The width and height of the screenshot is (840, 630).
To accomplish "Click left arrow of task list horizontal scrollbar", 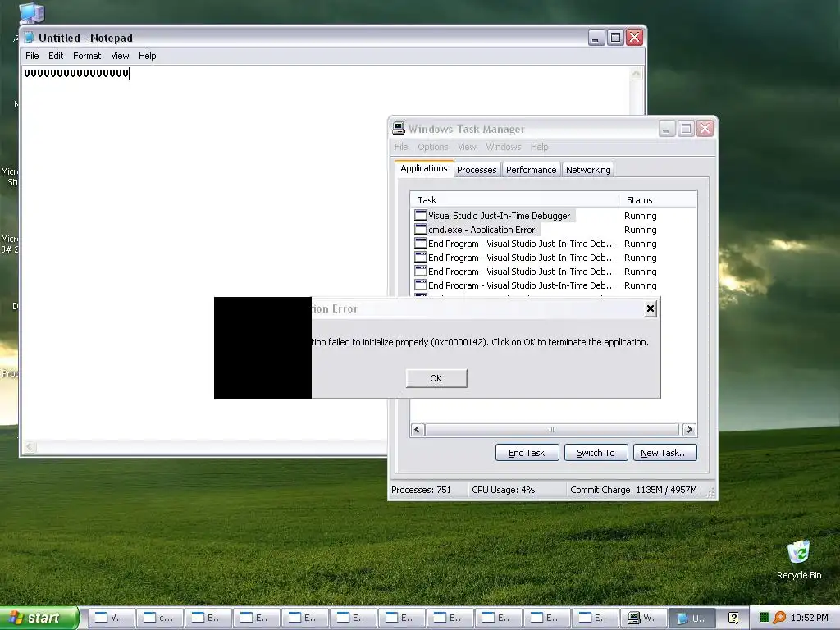I will pos(418,430).
